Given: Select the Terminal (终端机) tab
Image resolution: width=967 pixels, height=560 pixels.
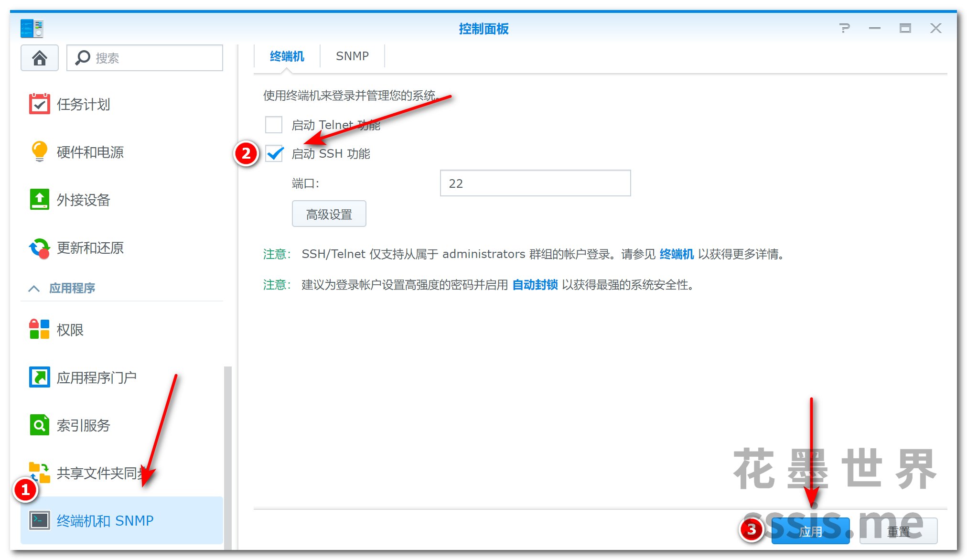Looking at the screenshot, I should 287,56.
